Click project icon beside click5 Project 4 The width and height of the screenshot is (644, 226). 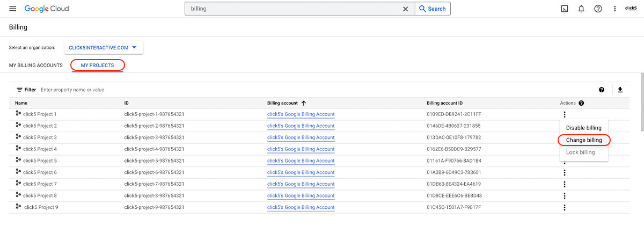pos(18,149)
